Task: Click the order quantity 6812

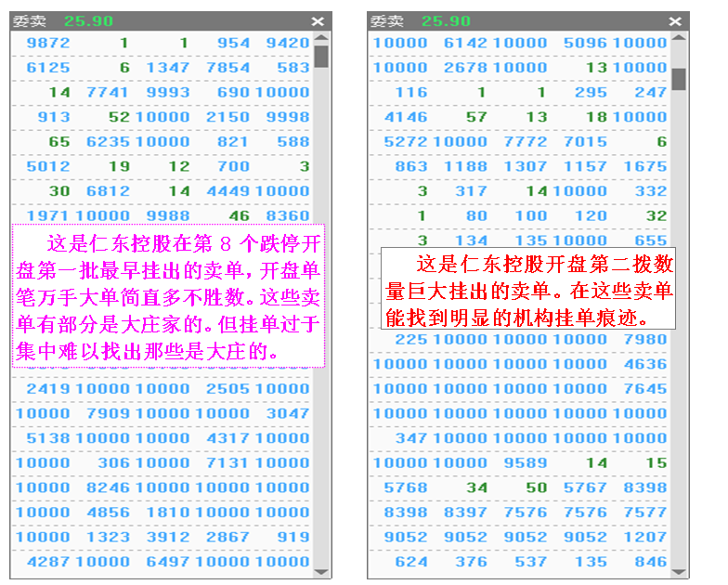Action: coord(108,191)
